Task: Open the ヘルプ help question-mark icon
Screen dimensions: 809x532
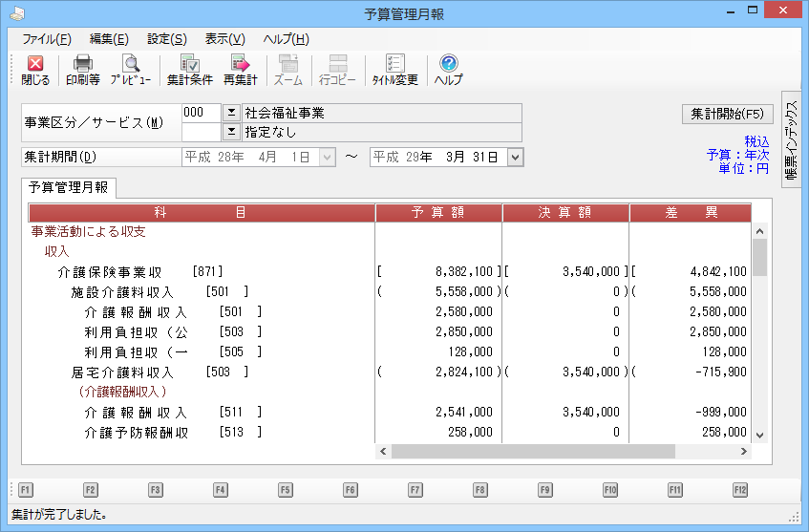Action: (x=448, y=70)
